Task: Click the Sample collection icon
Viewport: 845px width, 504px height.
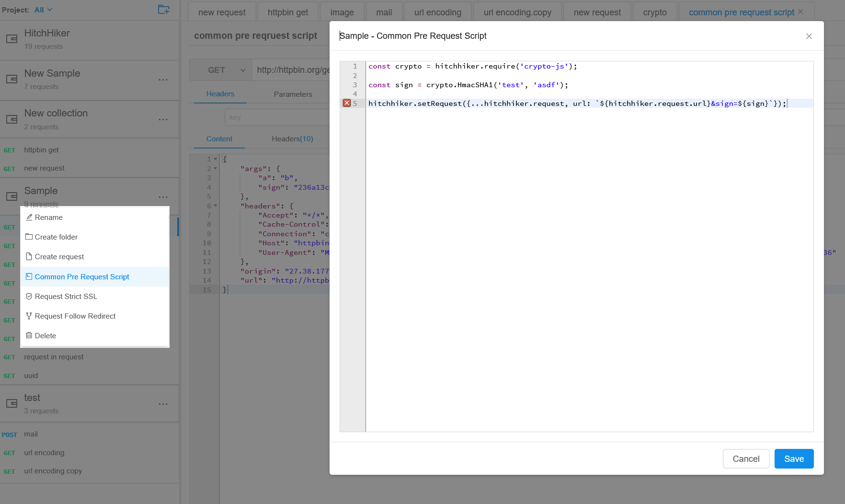Action: [x=12, y=196]
